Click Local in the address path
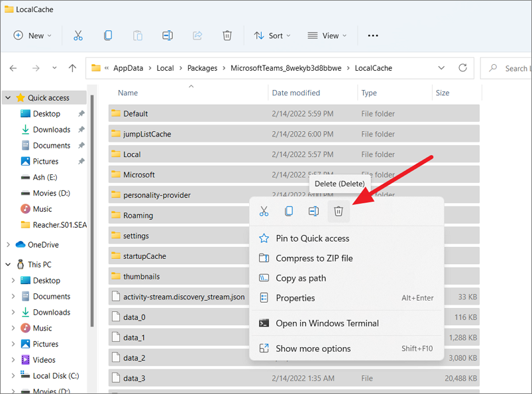Image resolution: width=532 pixels, height=394 pixels. point(165,68)
